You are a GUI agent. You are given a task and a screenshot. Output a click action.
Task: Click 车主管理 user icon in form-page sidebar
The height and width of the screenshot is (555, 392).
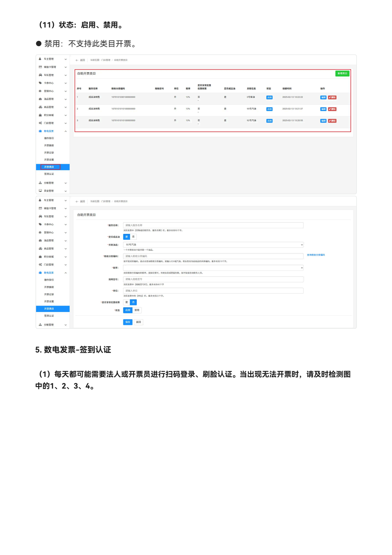[40, 200]
